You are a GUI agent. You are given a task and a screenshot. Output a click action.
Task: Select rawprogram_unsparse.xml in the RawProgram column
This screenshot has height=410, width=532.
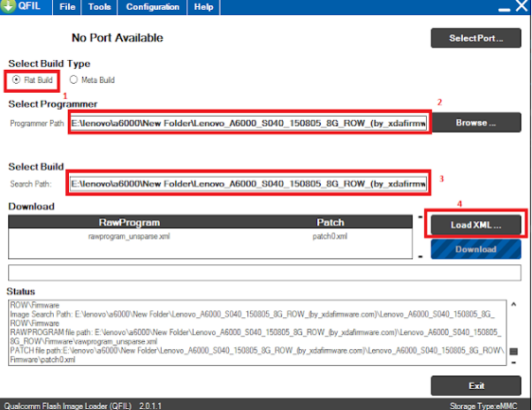coord(129,237)
